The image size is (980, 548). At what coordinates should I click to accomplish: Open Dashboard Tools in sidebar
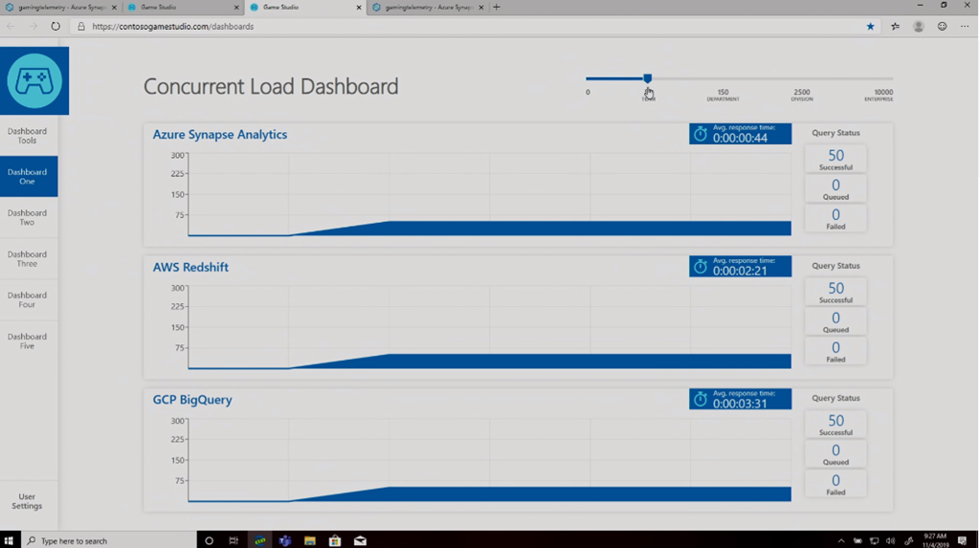pos(29,136)
